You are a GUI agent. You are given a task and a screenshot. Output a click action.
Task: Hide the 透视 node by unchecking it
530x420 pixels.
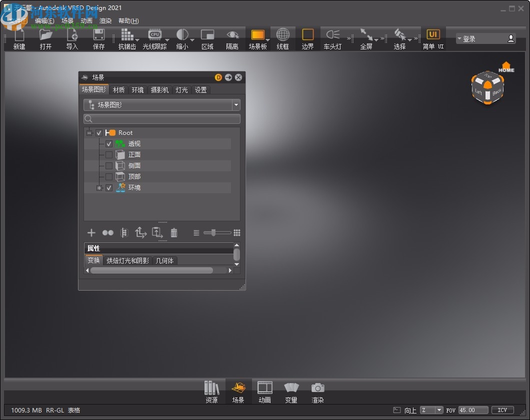coord(109,143)
